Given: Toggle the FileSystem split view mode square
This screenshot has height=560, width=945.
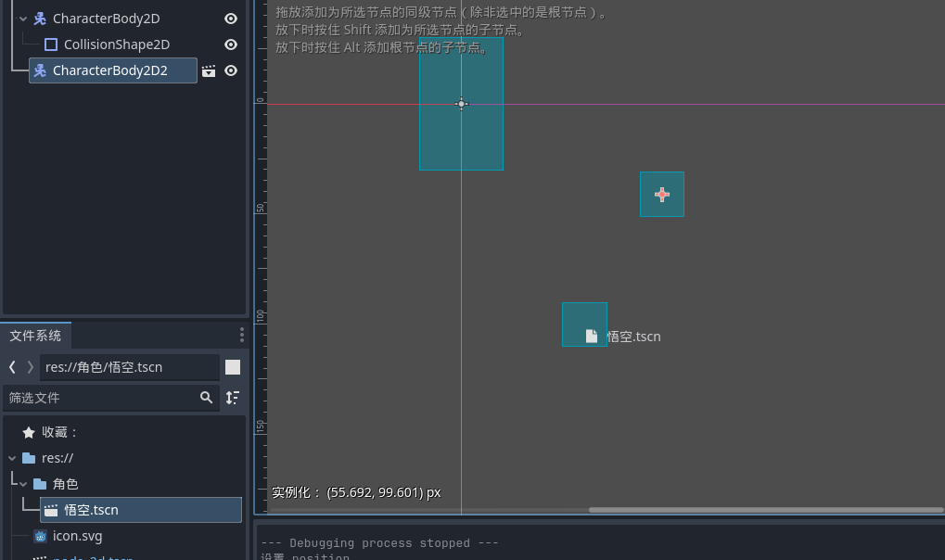Looking at the screenshot, I should (x=233, y=367).
